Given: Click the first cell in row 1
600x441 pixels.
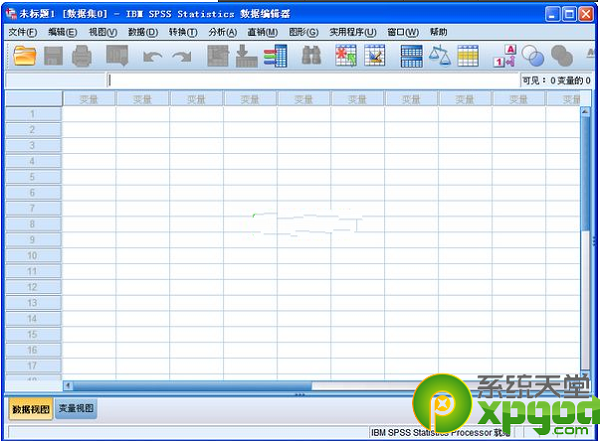Looking at the screenshot, I should 89,114.
